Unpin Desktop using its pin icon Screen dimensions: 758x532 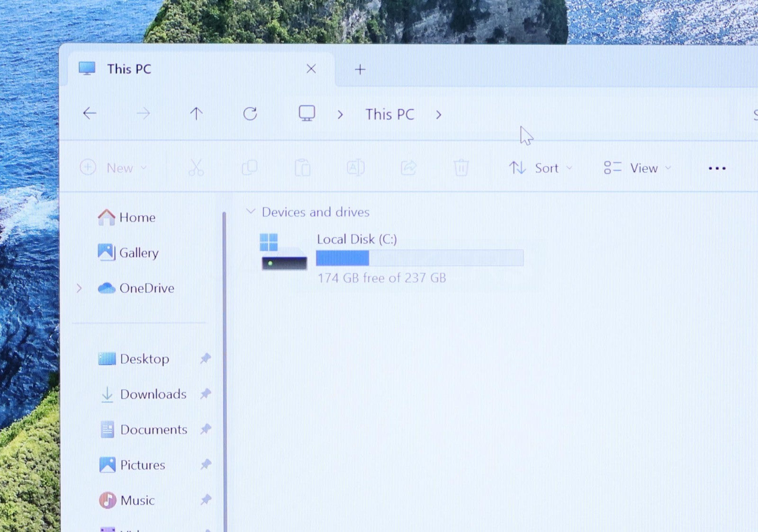[205, 359]
